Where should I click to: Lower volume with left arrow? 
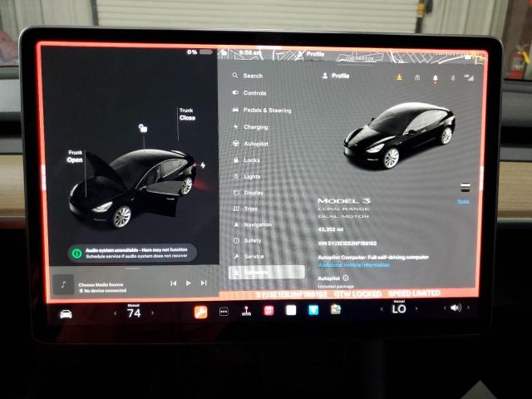(x=445, y=308)
